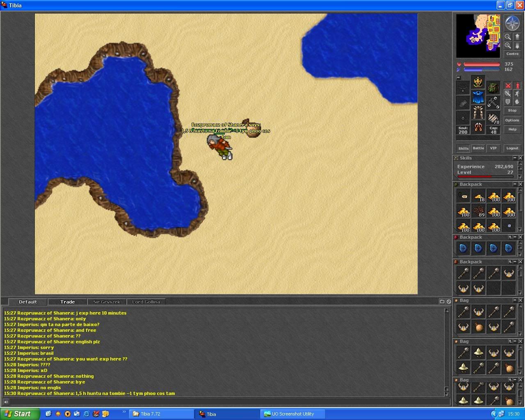Select the empty ring slot
This screenshot has height=420, width=525.
click(463, 119)
